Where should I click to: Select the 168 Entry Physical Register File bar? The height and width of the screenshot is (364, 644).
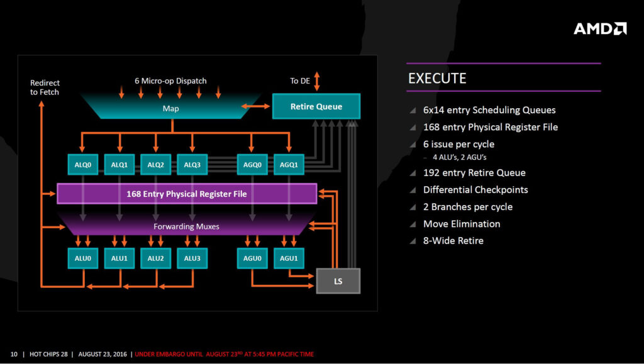[187, 194]
